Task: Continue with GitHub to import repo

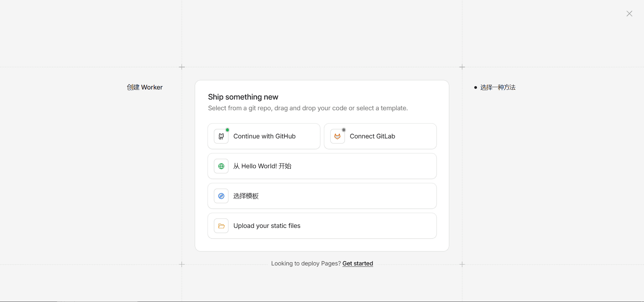Action: point(264,136)
